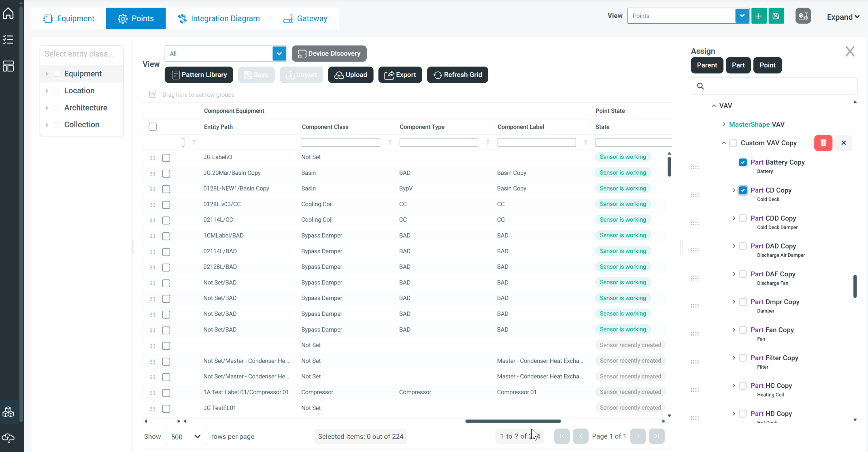Open the task list sidebar icon
868x452 pixels.
[x=8, y=40]
